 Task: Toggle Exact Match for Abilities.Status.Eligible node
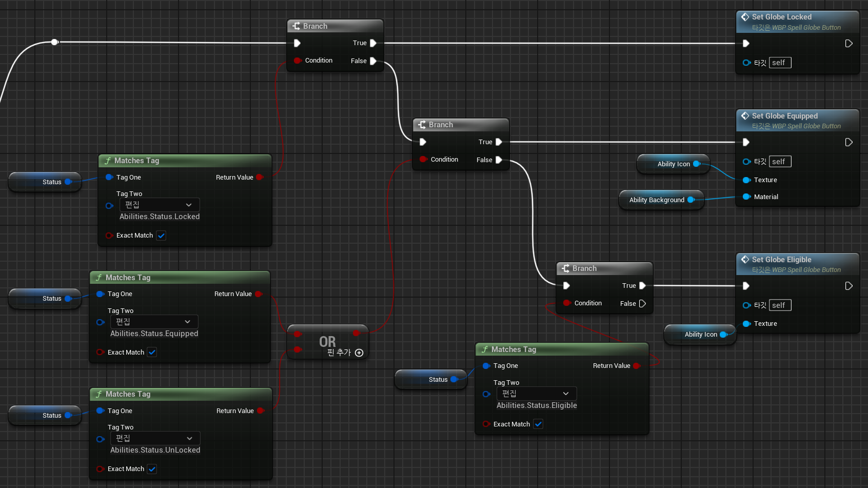pos(538,424)
